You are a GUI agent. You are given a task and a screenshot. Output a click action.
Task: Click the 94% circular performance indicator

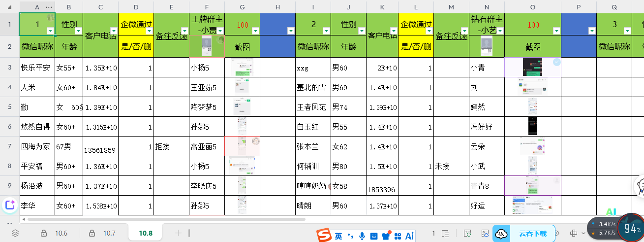631,228
